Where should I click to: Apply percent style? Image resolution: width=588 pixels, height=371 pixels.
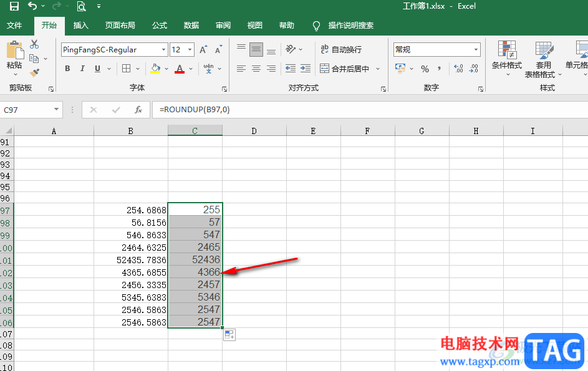pyautogui.click(x=425, y=69)
